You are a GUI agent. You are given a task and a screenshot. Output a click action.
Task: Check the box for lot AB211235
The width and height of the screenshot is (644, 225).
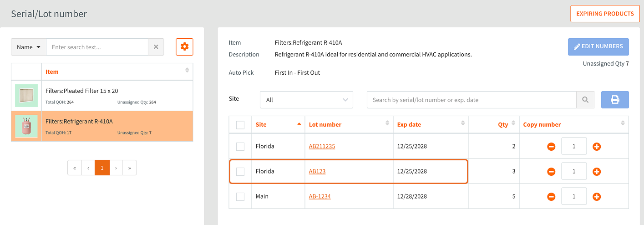tap(240, 147)
